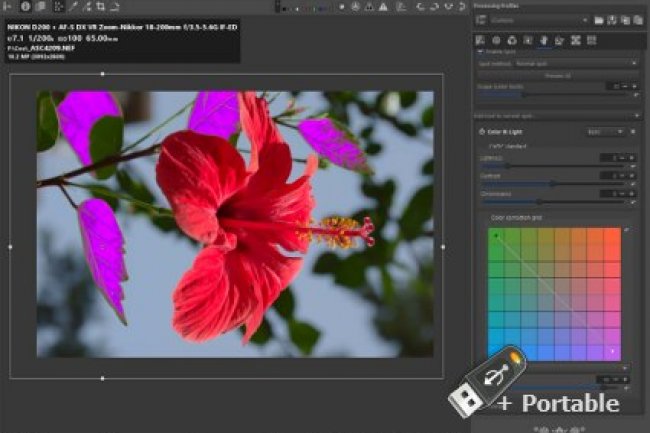Toggle the Color & Light power button
The width and height of the screenshot is (650, 433).
pyautogui.click(x=481, y=131)
